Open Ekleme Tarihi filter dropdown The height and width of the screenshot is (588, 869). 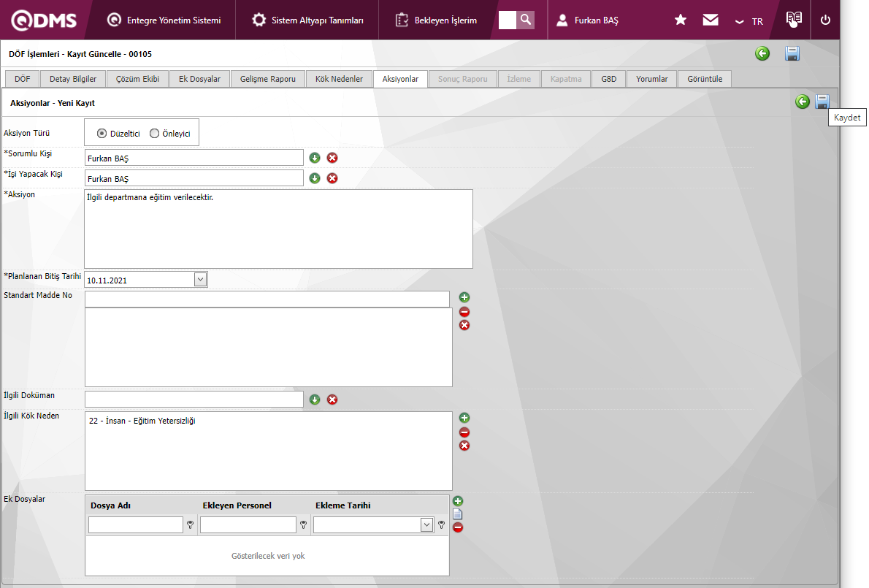coord(426,525)
